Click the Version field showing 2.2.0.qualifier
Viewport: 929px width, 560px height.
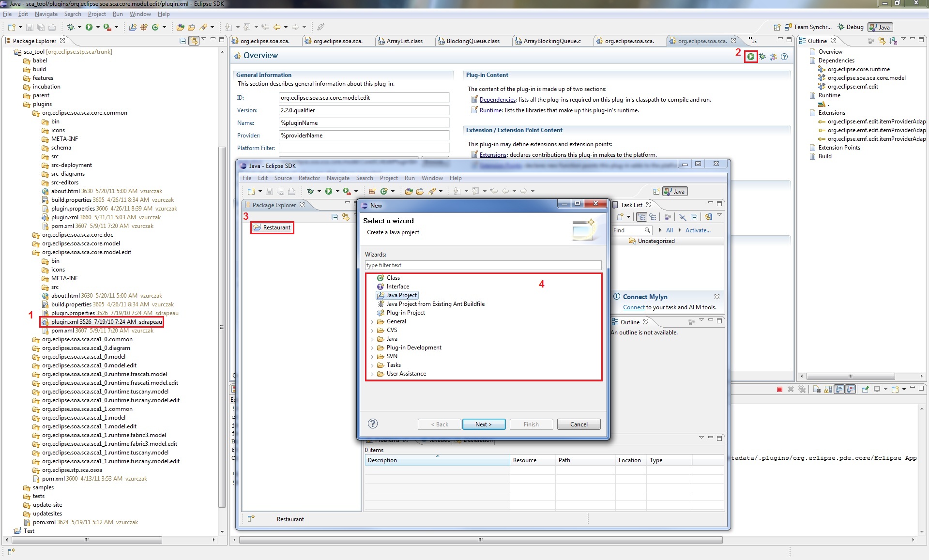click(364, 110)
